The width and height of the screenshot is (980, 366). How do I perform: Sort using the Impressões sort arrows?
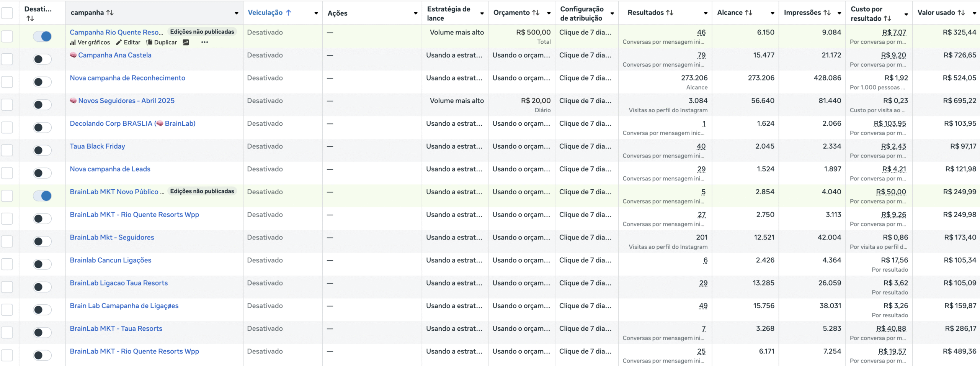(x=827, y=13)
